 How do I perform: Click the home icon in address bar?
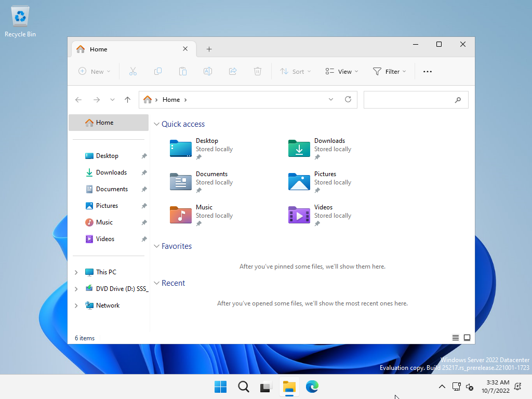coord(147,99)
